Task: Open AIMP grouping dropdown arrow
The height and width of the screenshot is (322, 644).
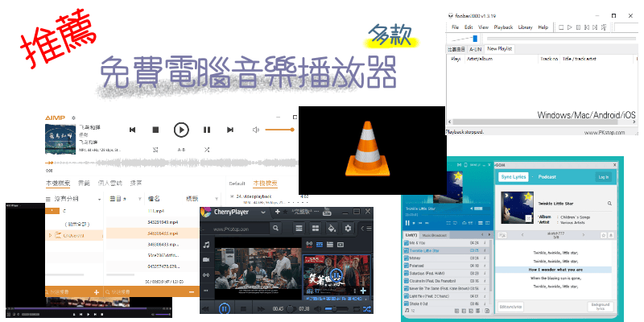Action: (x=99, y=199)
